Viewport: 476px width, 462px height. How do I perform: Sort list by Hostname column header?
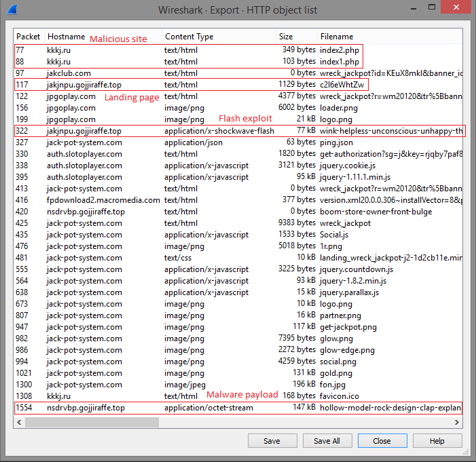67,37
